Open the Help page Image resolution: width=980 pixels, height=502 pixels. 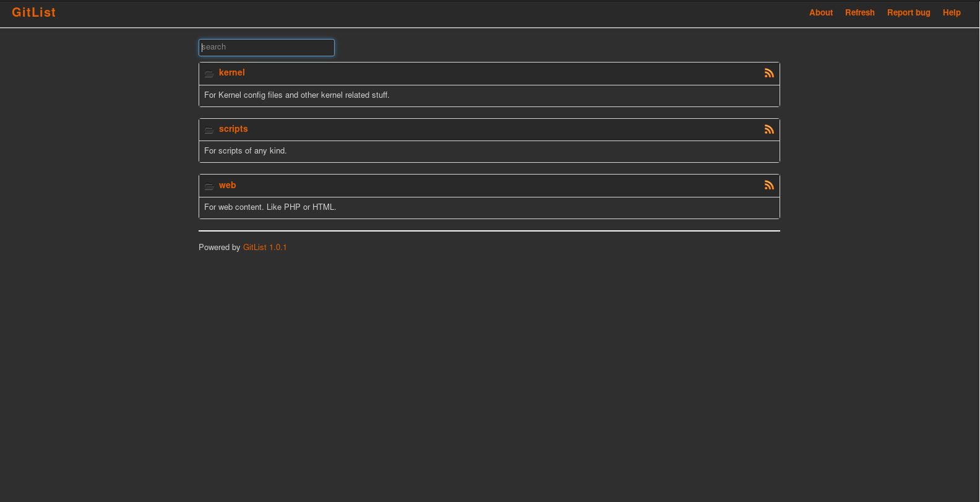(x=952, y=12)
